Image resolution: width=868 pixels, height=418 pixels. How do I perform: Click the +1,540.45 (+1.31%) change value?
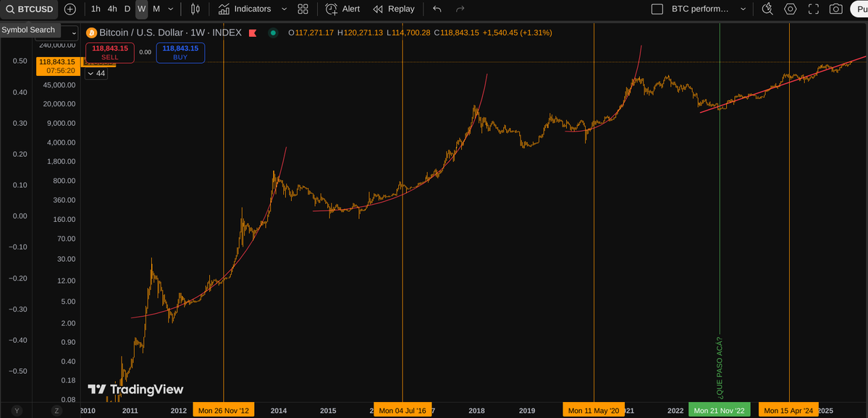coord(517,33)
